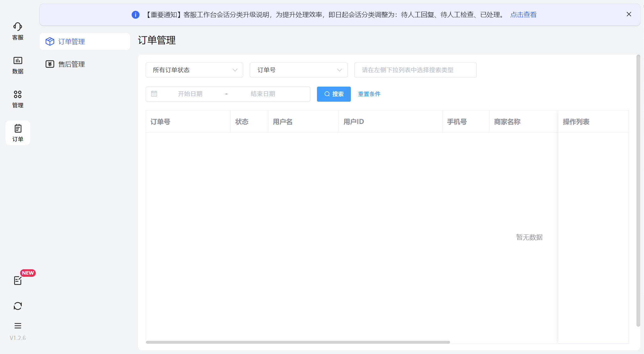Switch to 售后管理 menu item
The image size is (644, 354).
(x=71, y=64)
